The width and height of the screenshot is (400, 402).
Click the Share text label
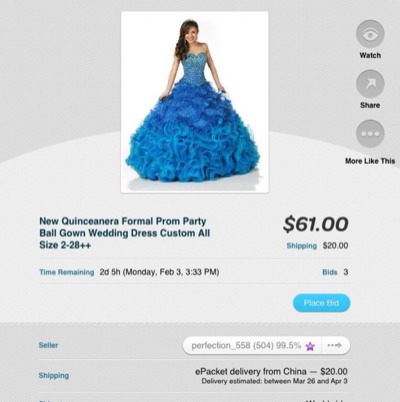click(x=370, y=105)
